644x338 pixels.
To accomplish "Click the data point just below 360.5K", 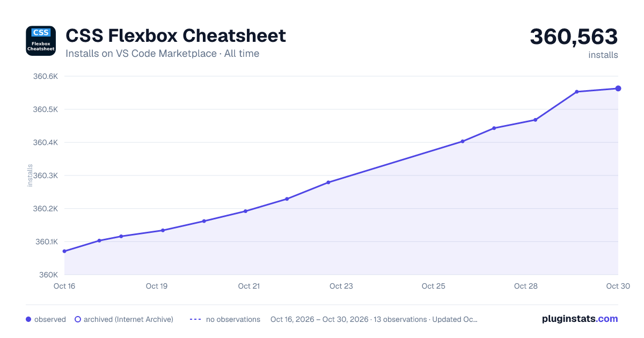I will (535, 120).
